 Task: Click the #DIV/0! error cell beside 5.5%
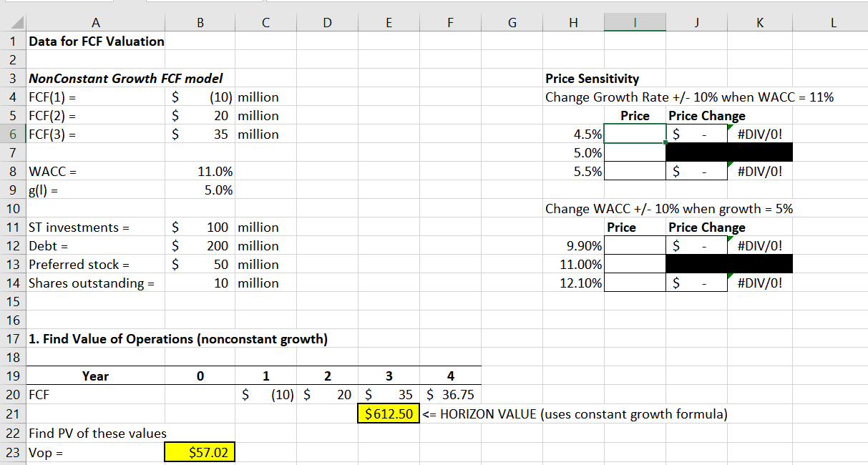click(759, 171)
